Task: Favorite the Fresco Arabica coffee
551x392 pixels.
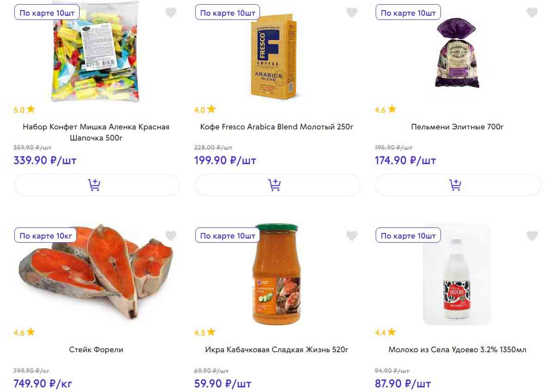Action: (352, 12)
